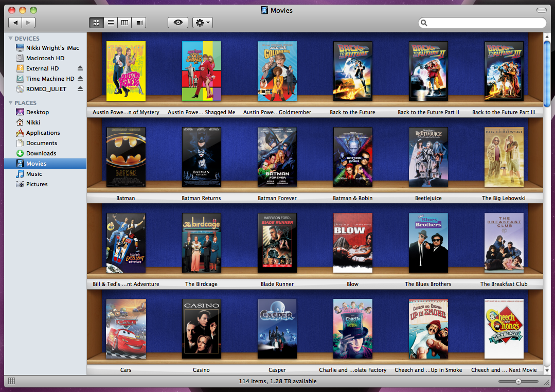The height and width of the screenshot is (392, 555).
Task: Select the Blow movie poster
Action: 352,243
